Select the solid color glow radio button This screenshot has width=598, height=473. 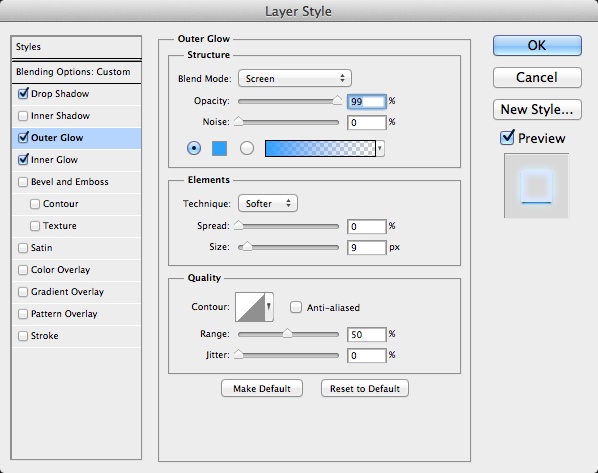pos(194,148)
